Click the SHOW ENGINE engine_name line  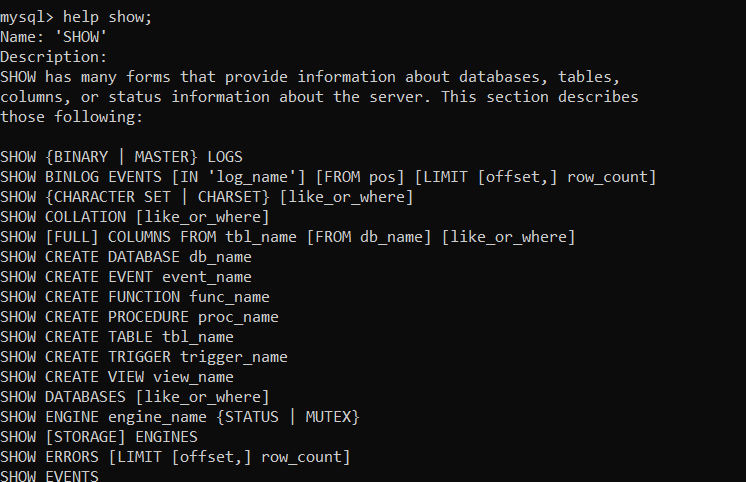click(180, 417)
